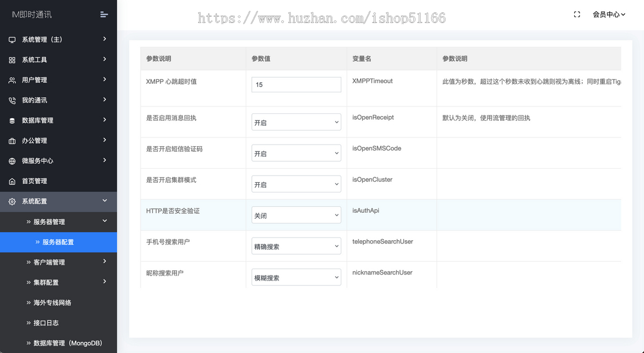
Task: Click the XMPP 心跳超时值 parameter label
Action: coord(171,82)
